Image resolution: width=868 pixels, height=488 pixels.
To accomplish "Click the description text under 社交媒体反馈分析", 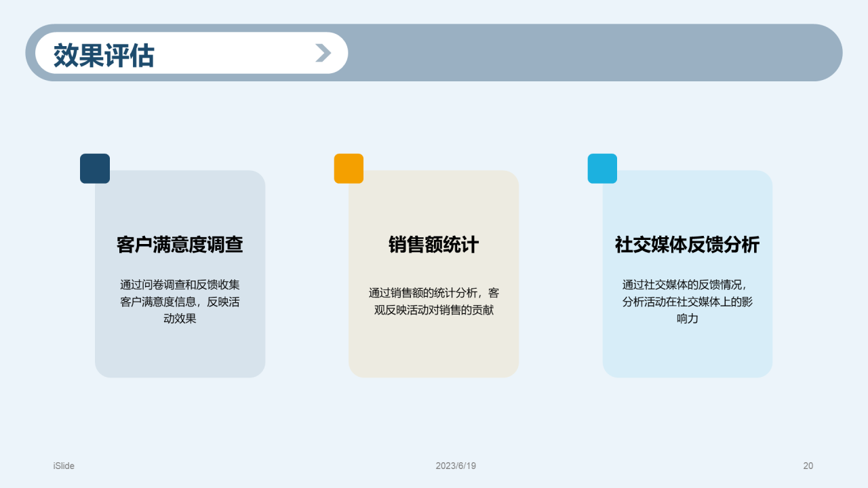I will tap(687, 302).
